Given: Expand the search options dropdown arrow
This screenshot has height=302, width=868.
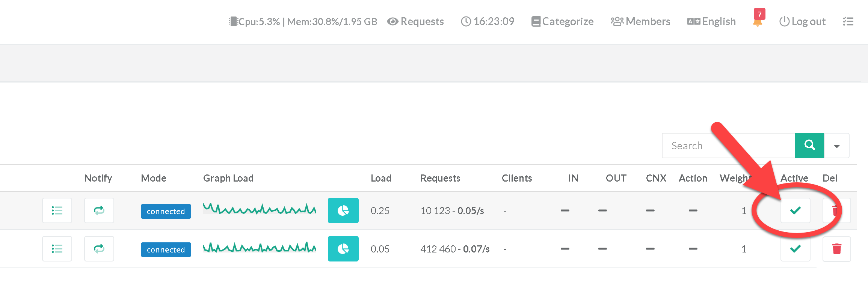Looking at the screenshot, I should [836, 146].
